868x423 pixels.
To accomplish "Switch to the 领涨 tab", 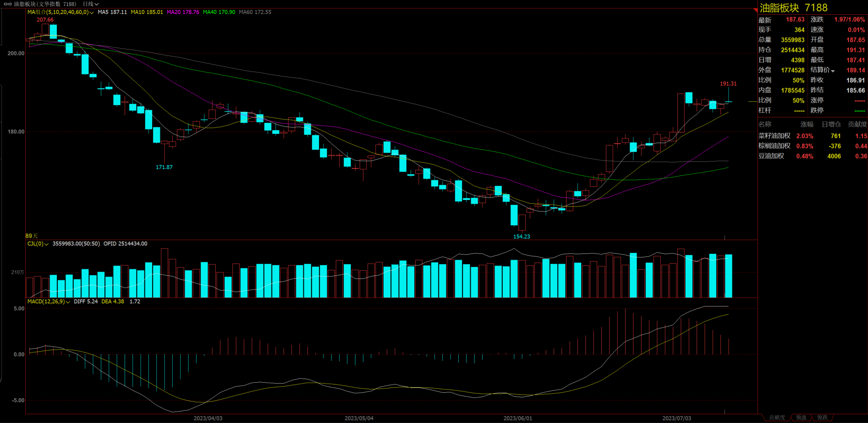I will (801, 417).
